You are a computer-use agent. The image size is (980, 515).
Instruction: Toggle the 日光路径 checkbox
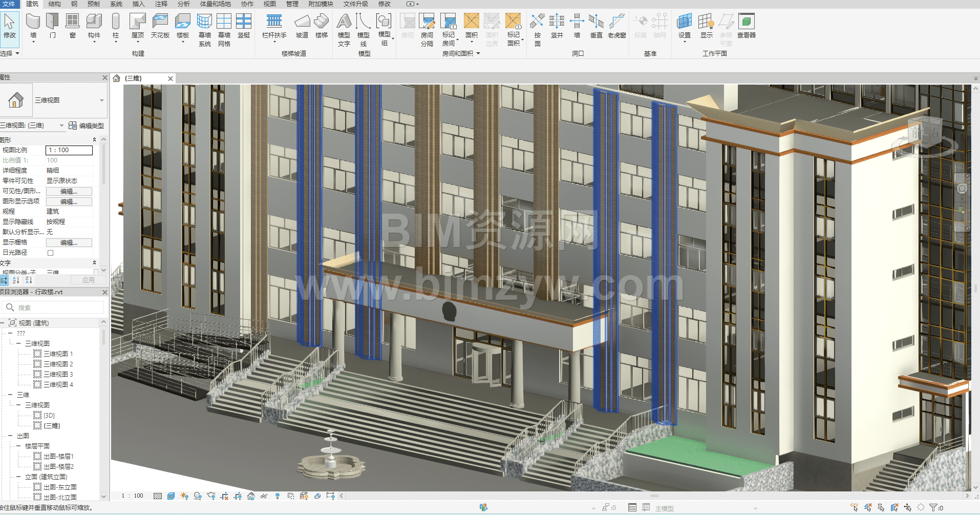[50, 253]
